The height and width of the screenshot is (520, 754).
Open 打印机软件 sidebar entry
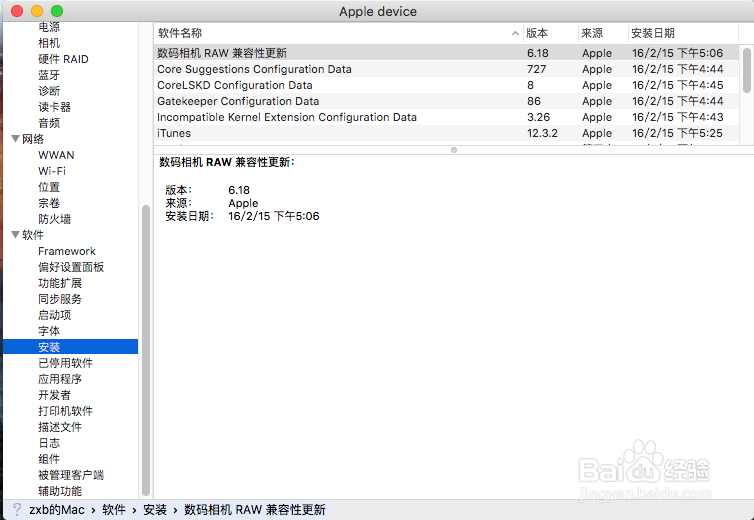(65, 411)
